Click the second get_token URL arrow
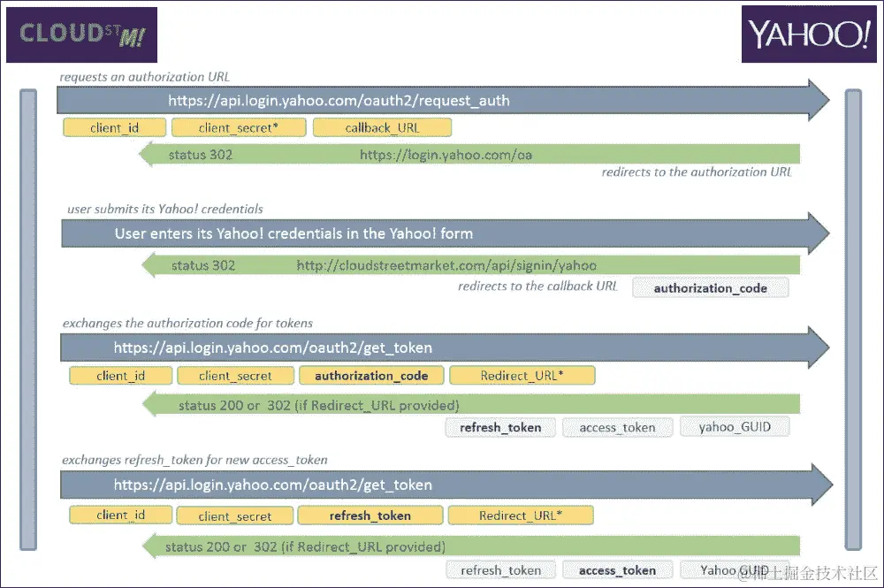This screenshot has height=588, width=884. (446, 485)
